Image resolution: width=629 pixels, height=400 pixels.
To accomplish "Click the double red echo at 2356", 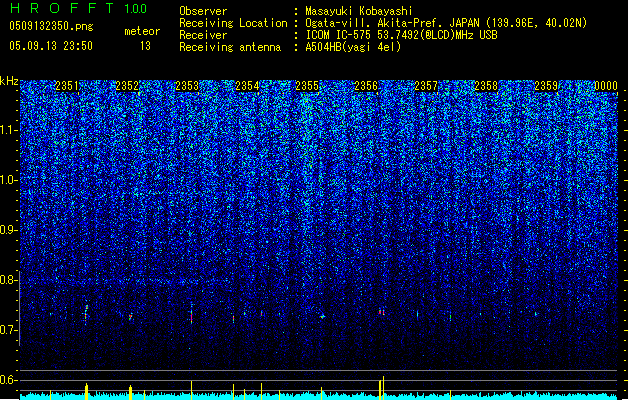I will [381, 311].
